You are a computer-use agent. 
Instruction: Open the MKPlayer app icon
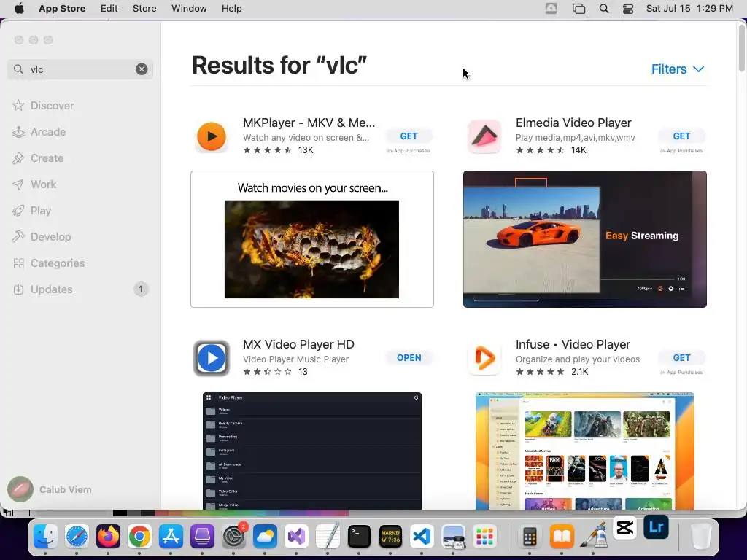[x=212, y=136]
